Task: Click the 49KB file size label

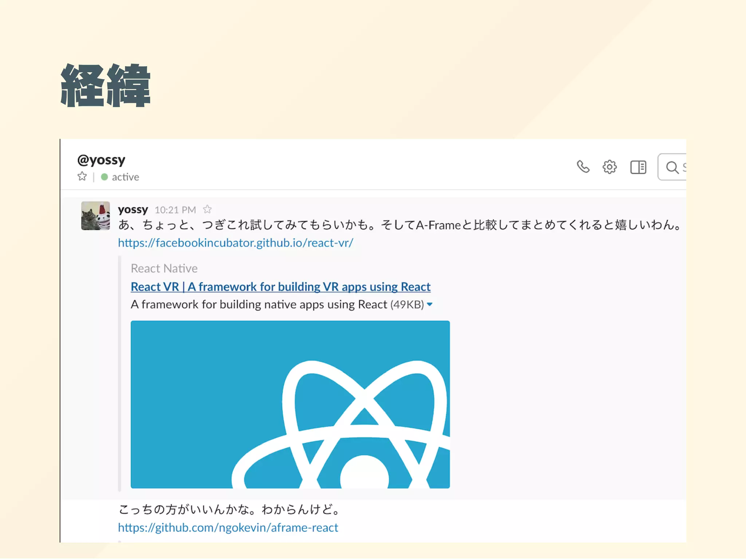Action: coord(407,304)
